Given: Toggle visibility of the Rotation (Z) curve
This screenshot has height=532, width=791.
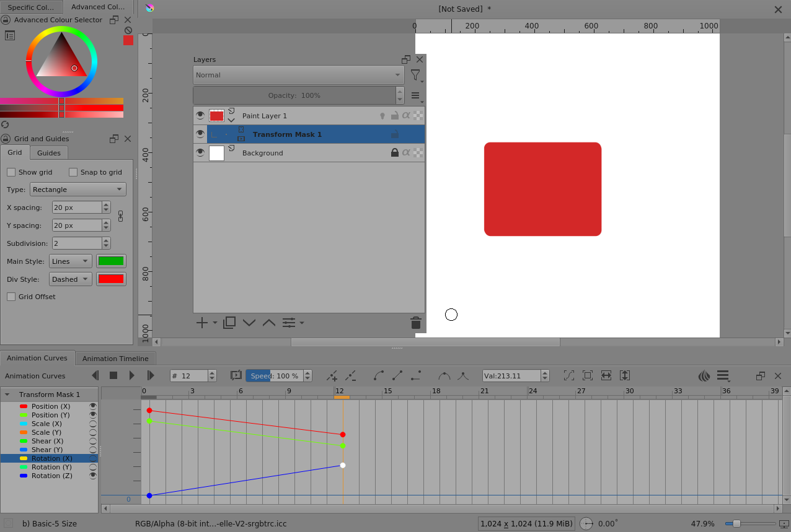Looking at the screenshot, I should pos(93,476).
